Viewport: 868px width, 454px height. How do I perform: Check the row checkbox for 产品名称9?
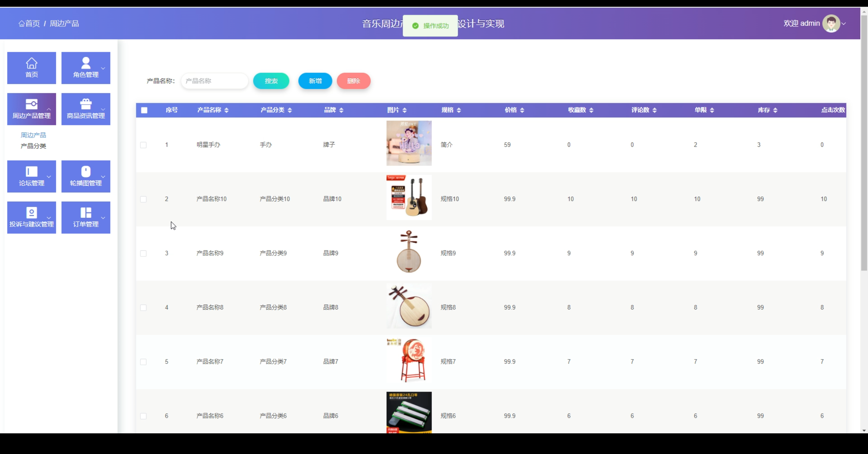pyautogui.click(x=143, y=253)
